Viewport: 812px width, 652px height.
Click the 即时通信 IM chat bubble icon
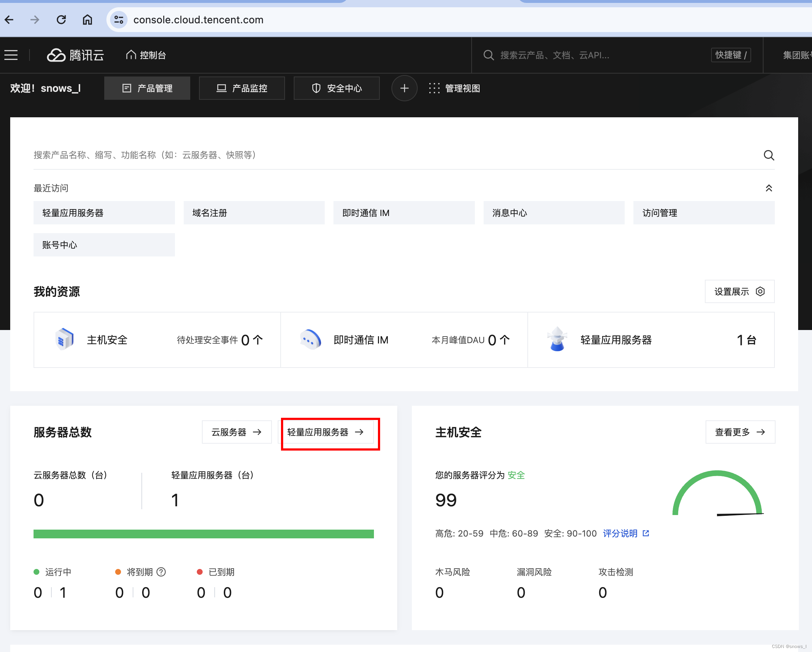coord(311,339)
